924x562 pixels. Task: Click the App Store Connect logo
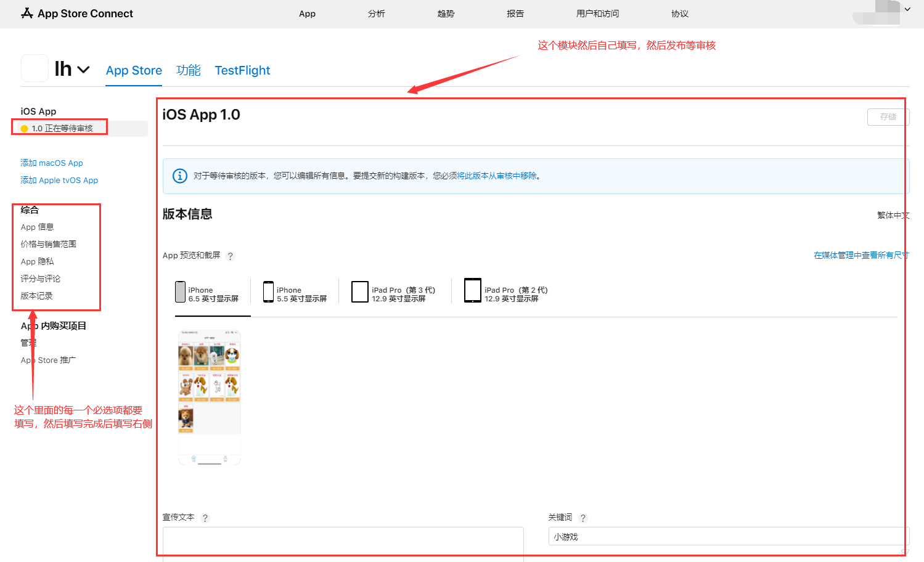[77, 14]
